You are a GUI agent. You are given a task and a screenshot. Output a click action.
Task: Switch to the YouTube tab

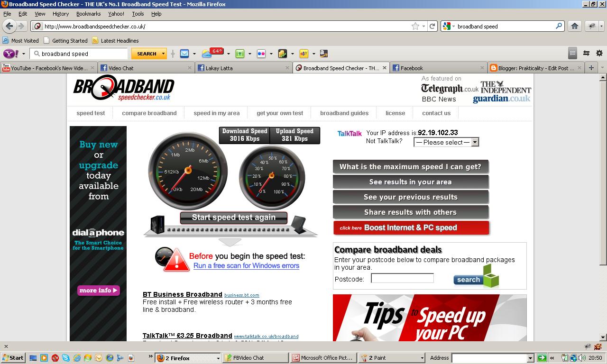[49, 68]
